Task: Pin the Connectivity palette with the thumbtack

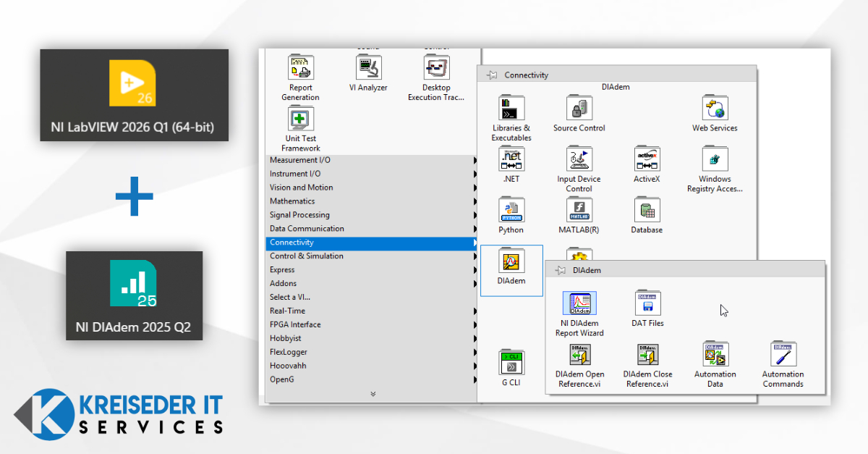Action: 492,75
